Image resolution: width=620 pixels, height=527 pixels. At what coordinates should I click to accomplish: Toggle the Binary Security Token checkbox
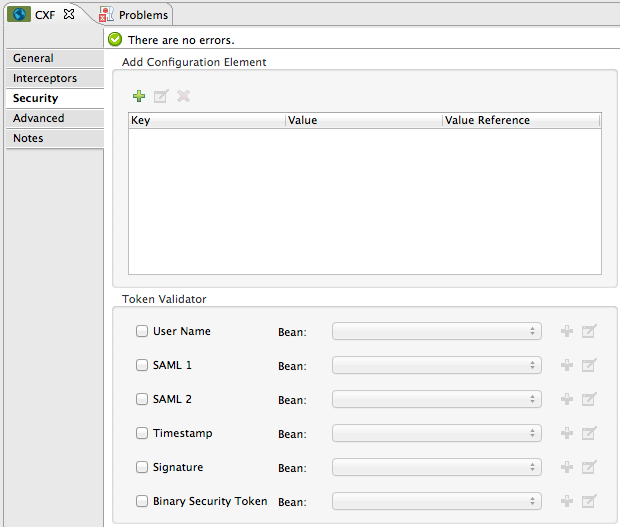(142, 502)
